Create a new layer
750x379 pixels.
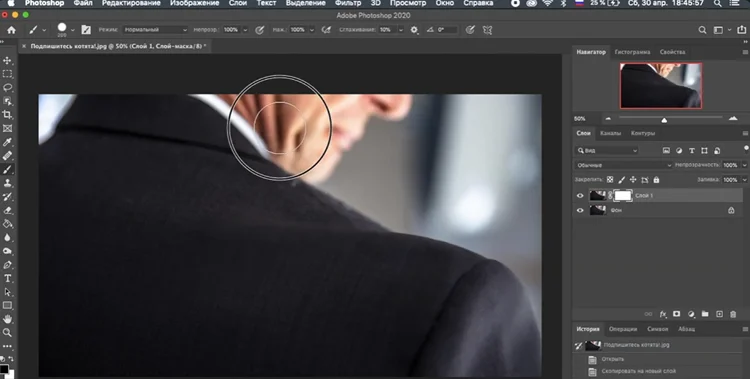pyautogui.click(x=719, y=314)
